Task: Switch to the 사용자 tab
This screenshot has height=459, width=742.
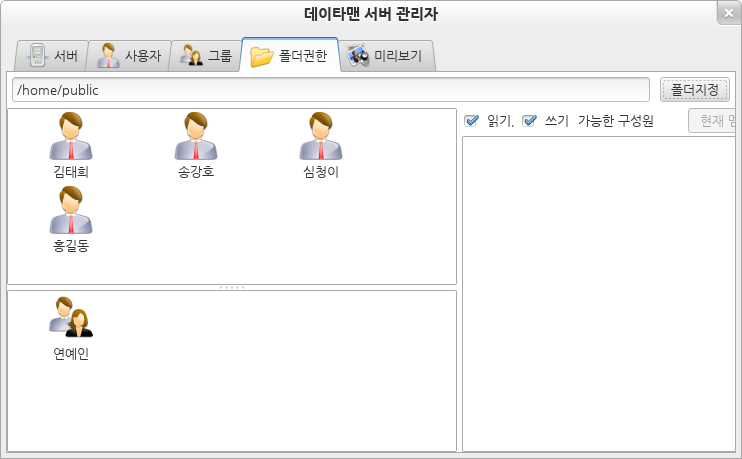Action: tap(129, 56)
